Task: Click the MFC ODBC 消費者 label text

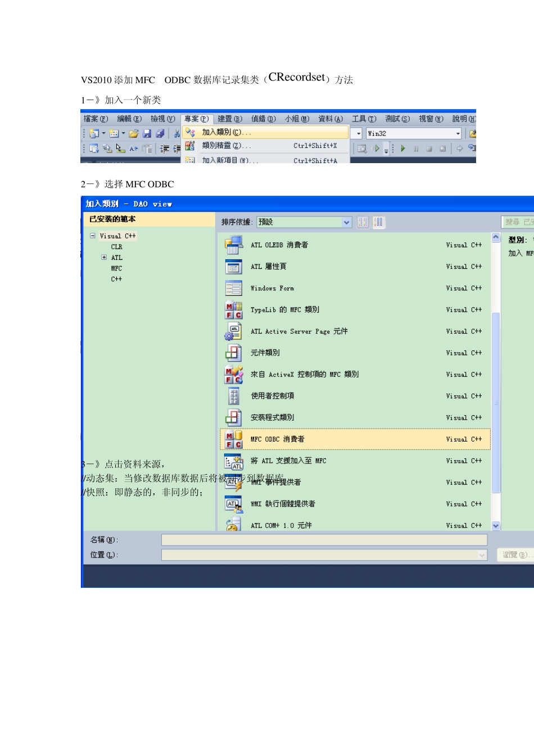Action: (x=278, y=439)
